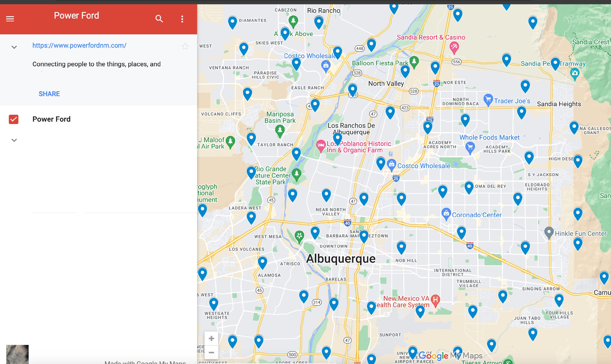The width and height of the screenshot is (611, 364).
Task: Expand the Power Ford layer chevron
Action: coord(14,140)
